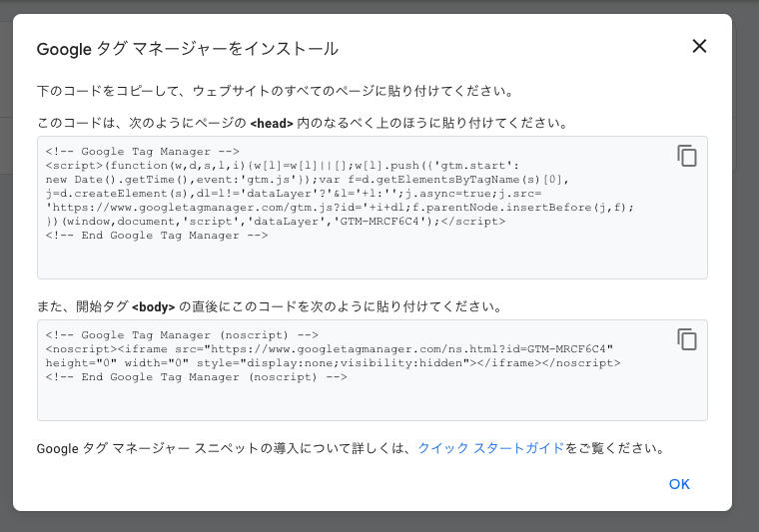This screenshot has width=759, height=532.
Task: Click the googletagmanager.com/gtm.js URL line
Action: (340, 208)
